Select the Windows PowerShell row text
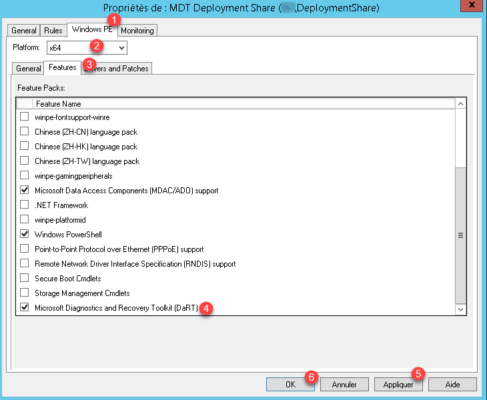The image size is (487, 400). click(x=68, y=234)
